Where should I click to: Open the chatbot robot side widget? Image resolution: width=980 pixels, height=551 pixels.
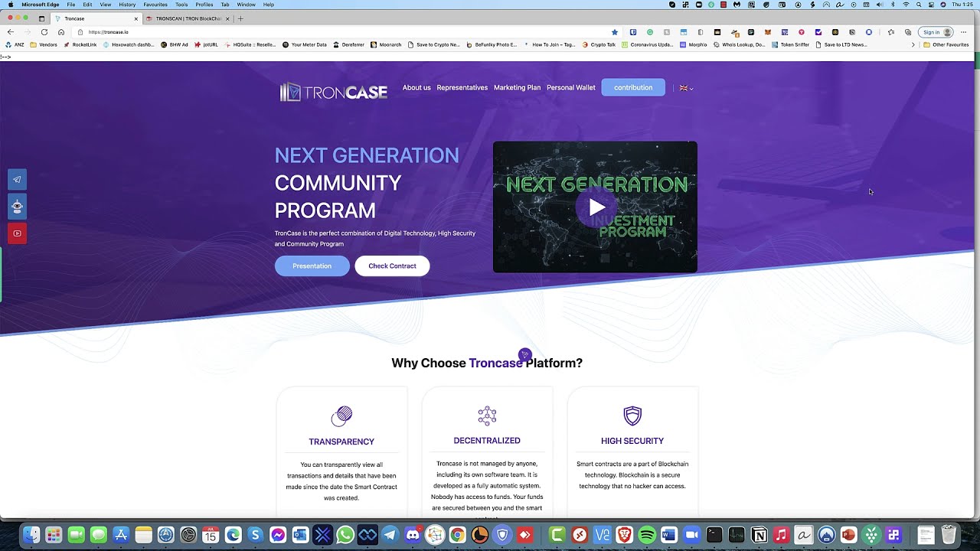(17, 207)
